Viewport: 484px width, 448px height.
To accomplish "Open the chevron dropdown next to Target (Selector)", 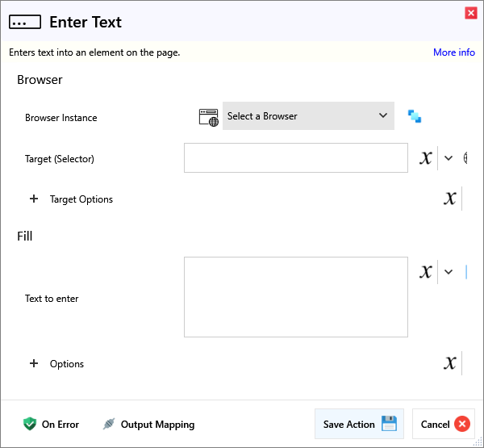I will [x=449, y=158].
